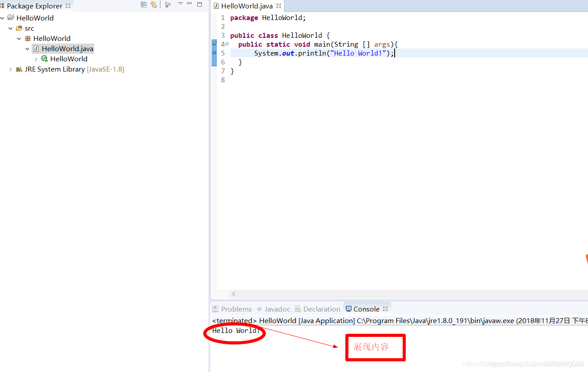Screen dimensions: 588x372
Task: Collapse the main method fold toggle on line 4
Action: pos(227,44)
